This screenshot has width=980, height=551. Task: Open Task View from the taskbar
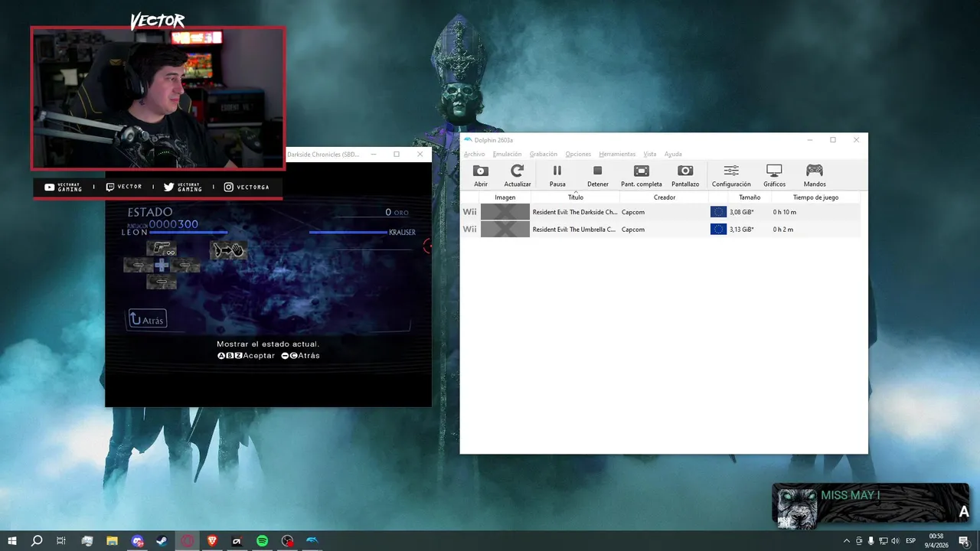[x=61, y=541]
